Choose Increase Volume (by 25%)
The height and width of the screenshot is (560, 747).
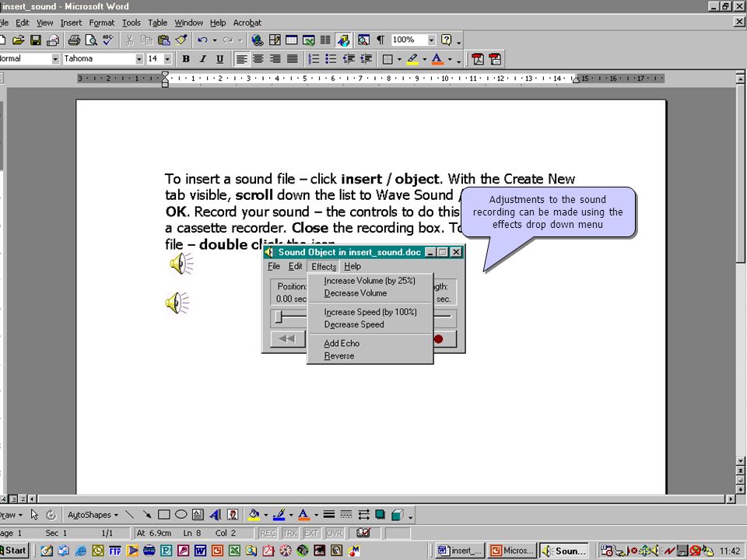point(370,281)
